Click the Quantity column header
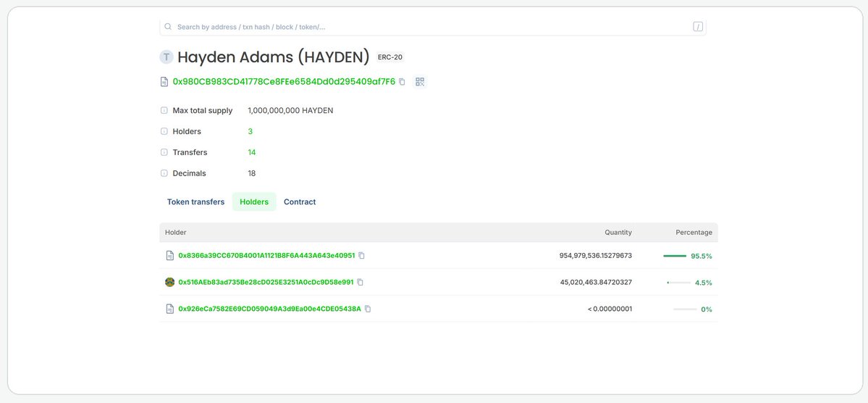868x403 pixels. click(x=618, y=232)
